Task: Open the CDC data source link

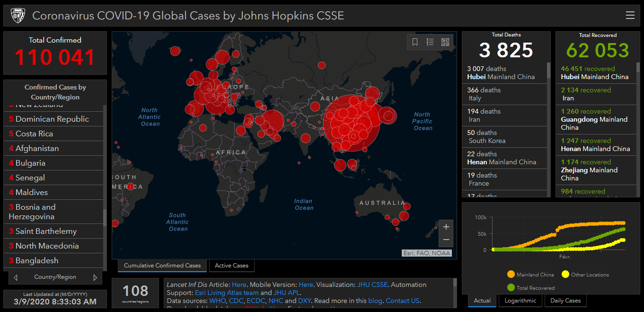Action: [x=236, y=301]
